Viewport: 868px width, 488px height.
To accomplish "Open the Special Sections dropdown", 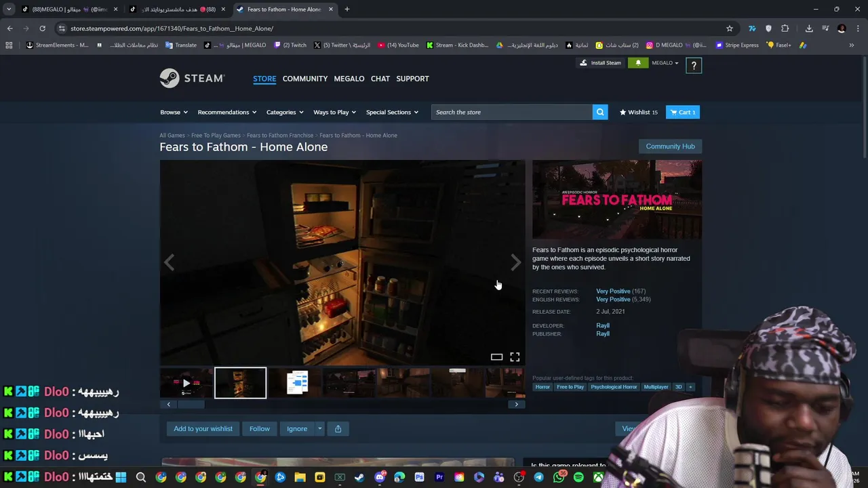I will coord(392,112).
